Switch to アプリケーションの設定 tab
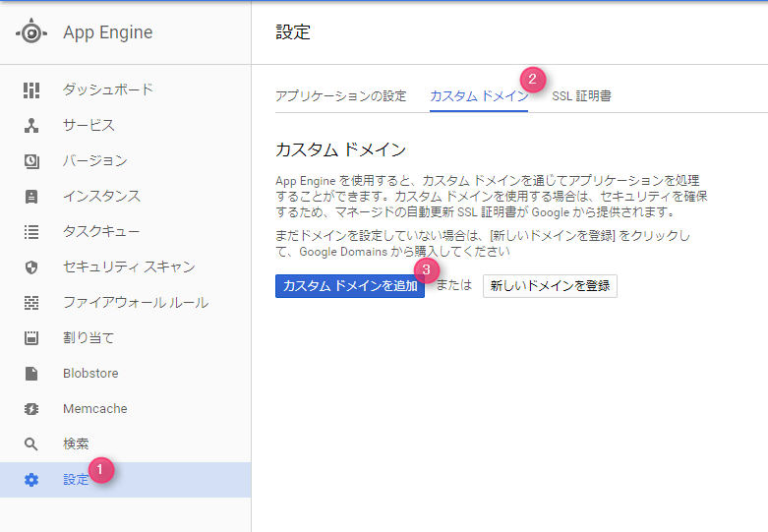Screen dimensions: 768x532 (341, 96)
